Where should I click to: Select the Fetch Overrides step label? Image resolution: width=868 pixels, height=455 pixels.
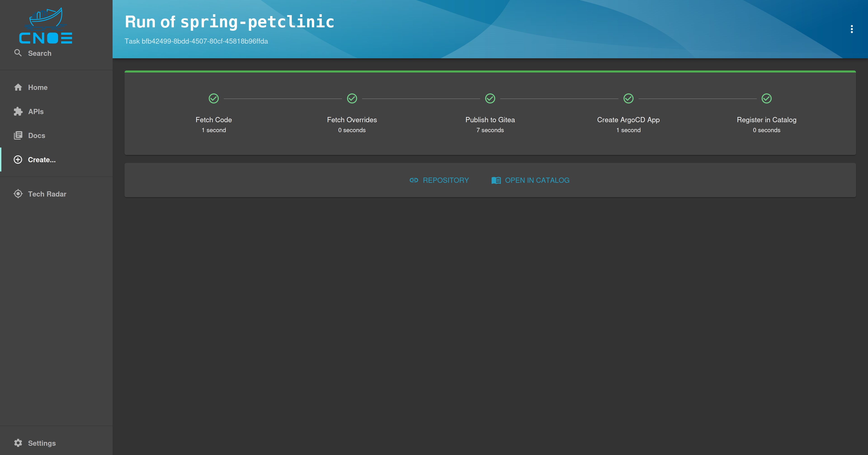coord(352,120)
